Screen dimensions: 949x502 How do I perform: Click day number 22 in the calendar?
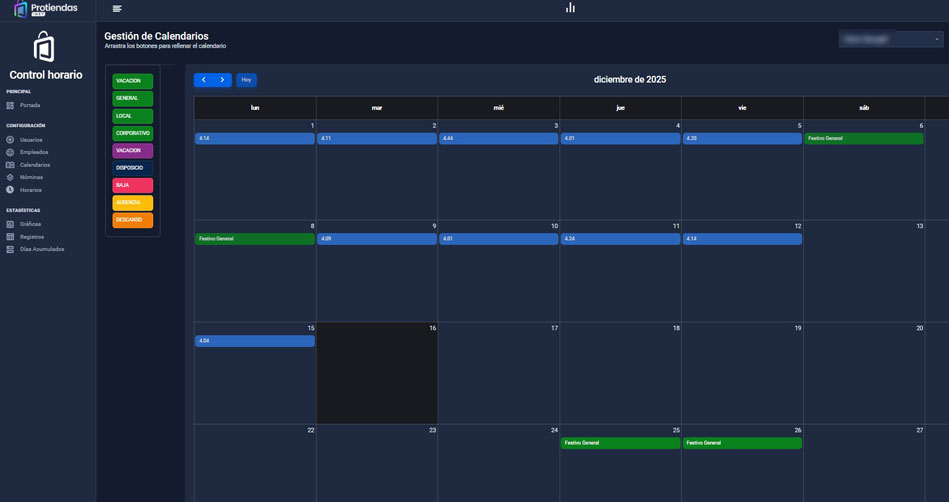pyautogui.click(x=310, y=431)
